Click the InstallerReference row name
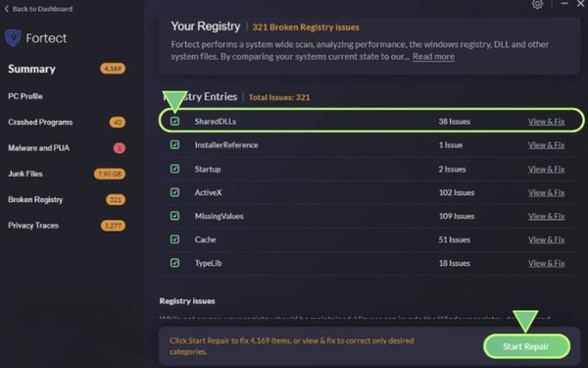Viewport: 588px width, 368px height. pos(226,145)
